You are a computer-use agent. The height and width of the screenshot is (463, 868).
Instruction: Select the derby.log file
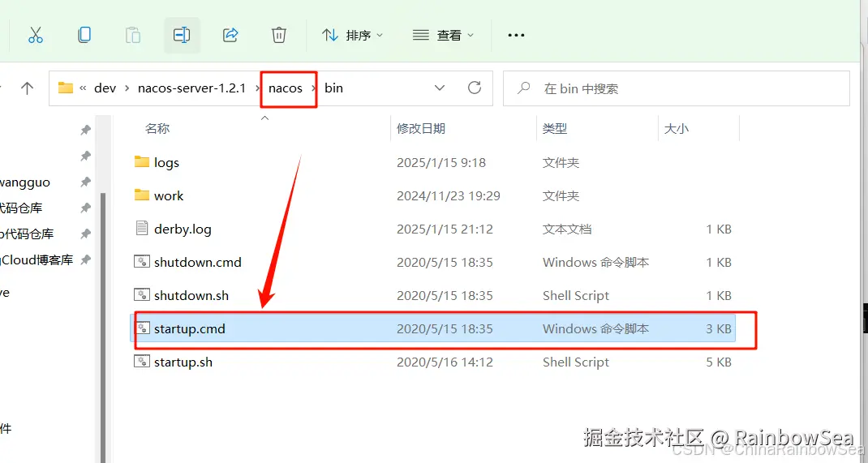pos(433,229)
